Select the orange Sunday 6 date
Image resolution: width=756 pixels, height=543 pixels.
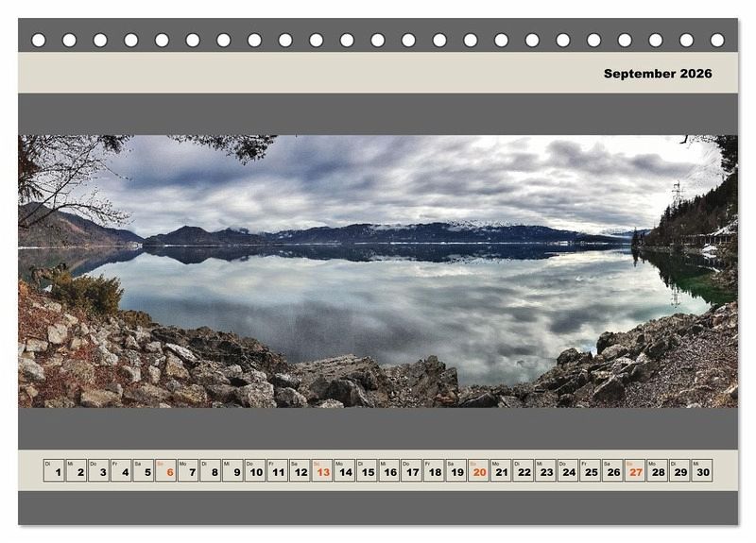click(x=166, y=470)
